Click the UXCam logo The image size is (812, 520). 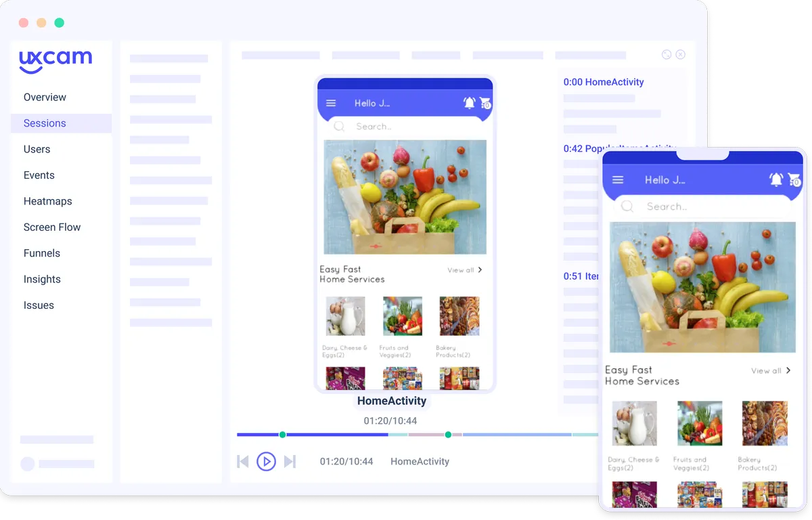55,62
